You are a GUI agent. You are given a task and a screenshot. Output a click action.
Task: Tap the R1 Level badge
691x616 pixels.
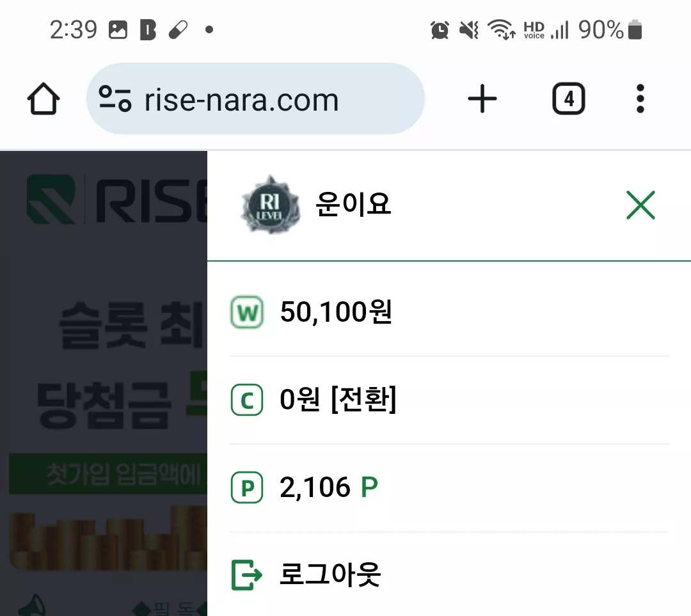click(x=270, y=205)
